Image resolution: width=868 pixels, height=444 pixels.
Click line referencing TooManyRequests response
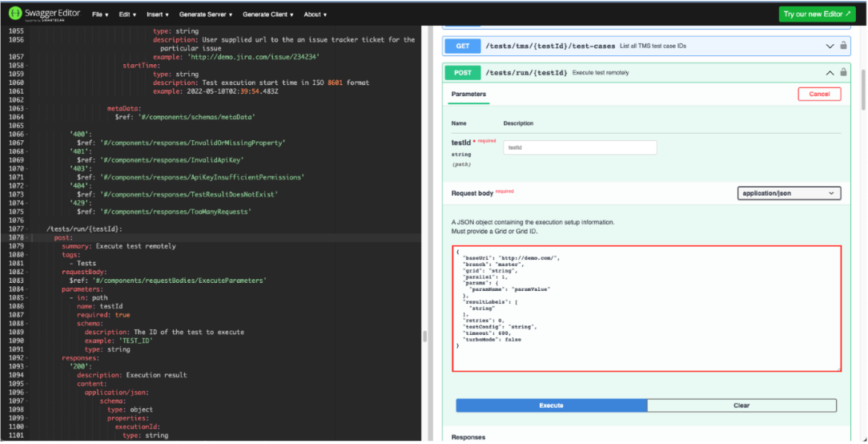(164, 212)
